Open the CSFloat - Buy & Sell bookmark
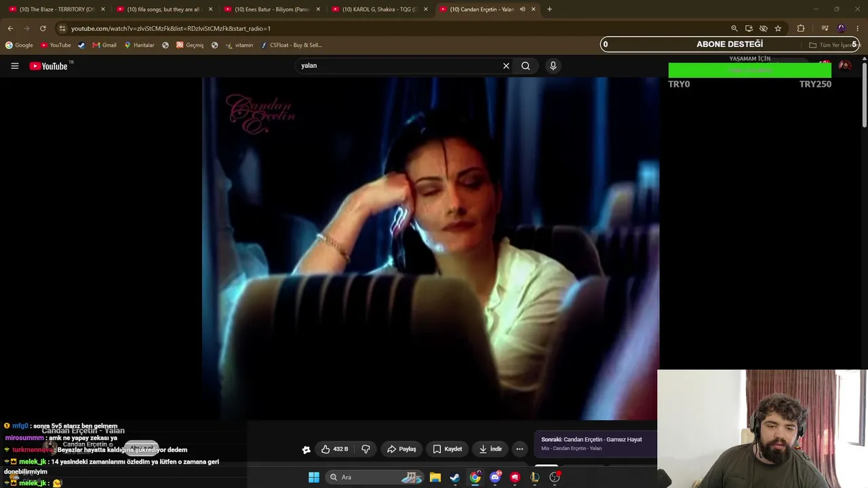This screenshot has height=488, width=868. tap(291, 45)
